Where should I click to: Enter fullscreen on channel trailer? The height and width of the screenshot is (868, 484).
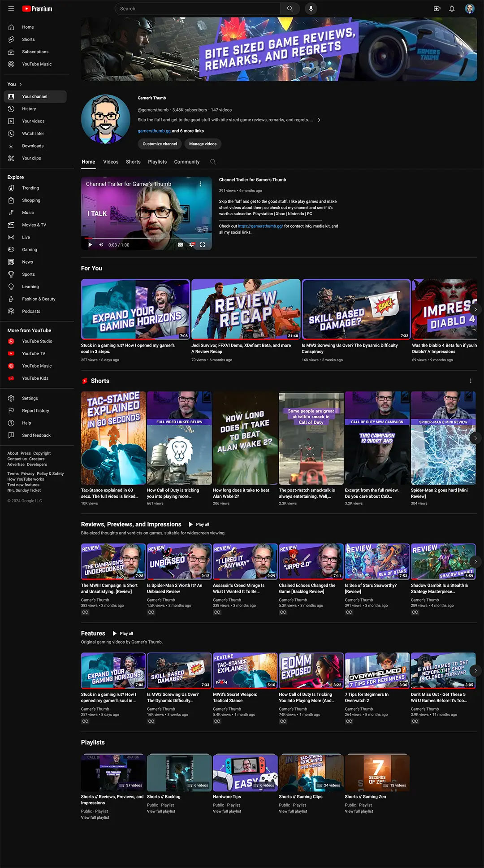(x=203, y=245)
